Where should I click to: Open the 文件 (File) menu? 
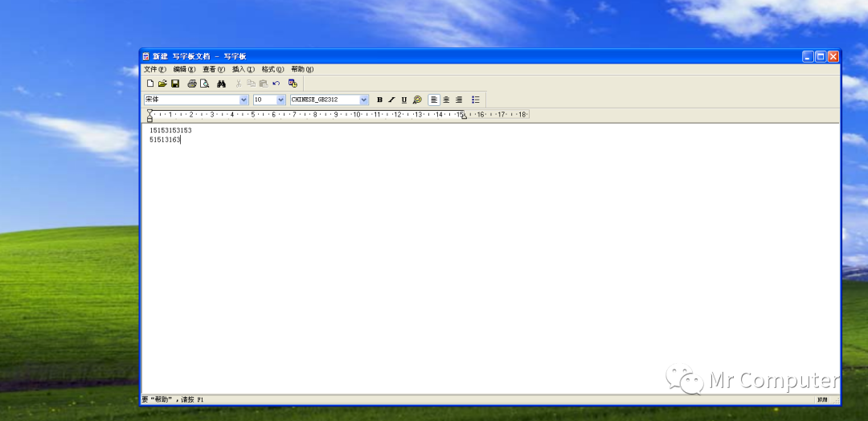tap(155, 69)
